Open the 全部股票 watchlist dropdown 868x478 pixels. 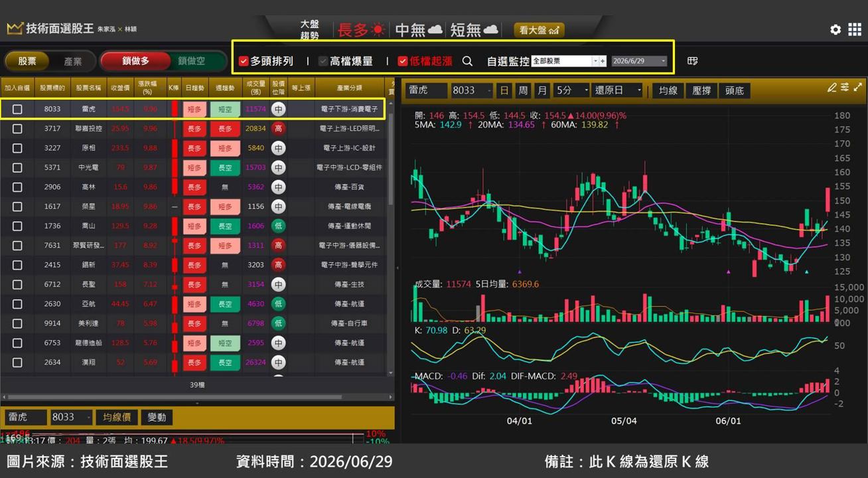coord(565,61)
